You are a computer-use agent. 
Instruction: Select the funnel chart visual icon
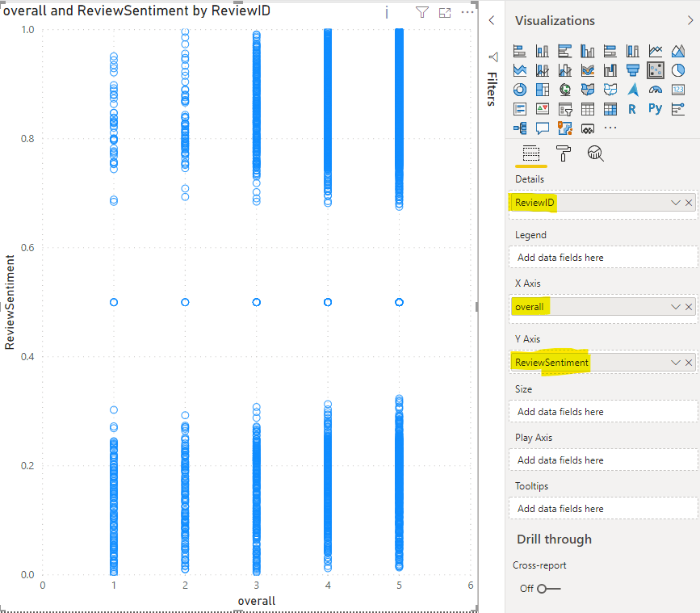click(x=631, y=69)
